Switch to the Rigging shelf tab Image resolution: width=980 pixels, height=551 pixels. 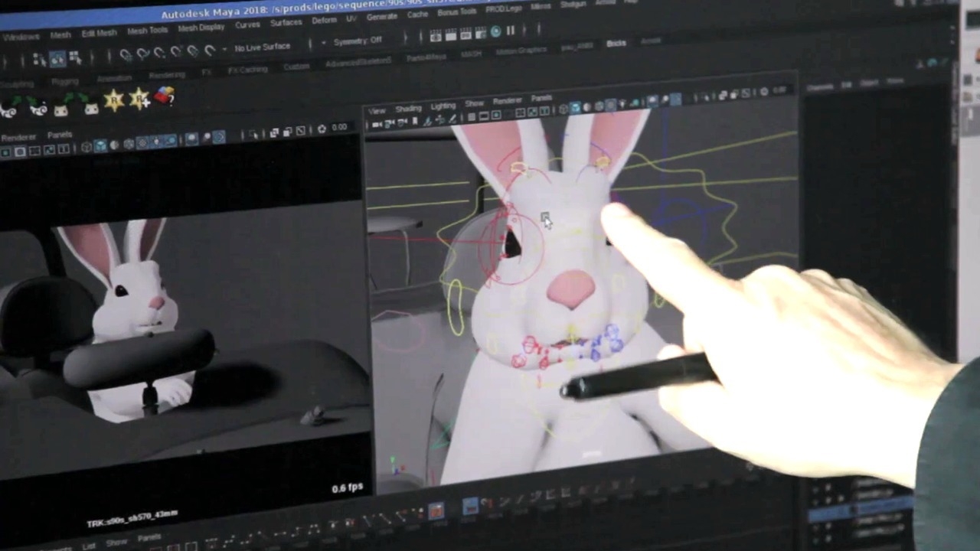point(65,82)
